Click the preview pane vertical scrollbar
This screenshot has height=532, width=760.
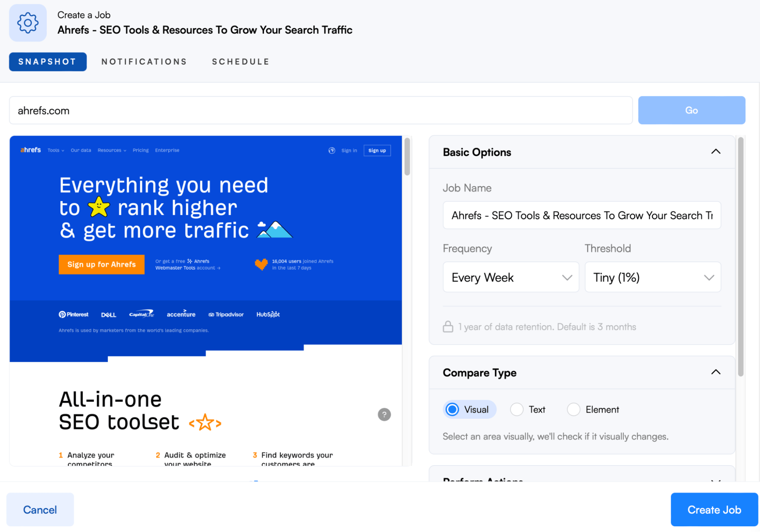coord(407,157)
